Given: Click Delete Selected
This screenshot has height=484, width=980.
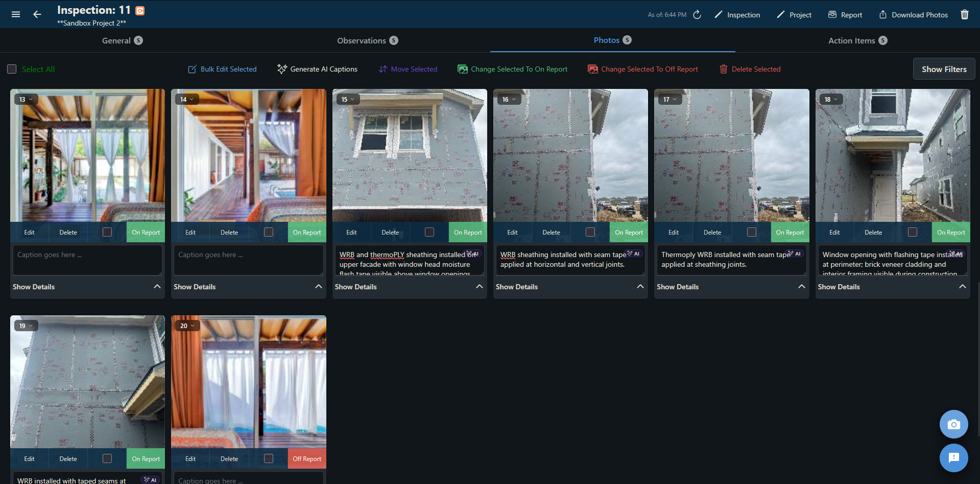Looking at the screenshot, I should pos(750,69).
